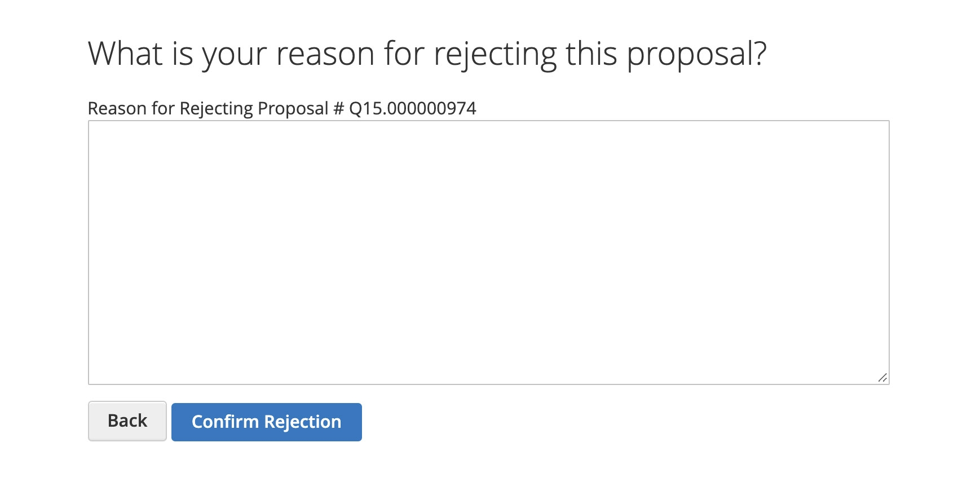Image resolution: width=980 pixels, height=478 pixels.
Task: Place cursor inside the large reason box
Action: [489, 253]
